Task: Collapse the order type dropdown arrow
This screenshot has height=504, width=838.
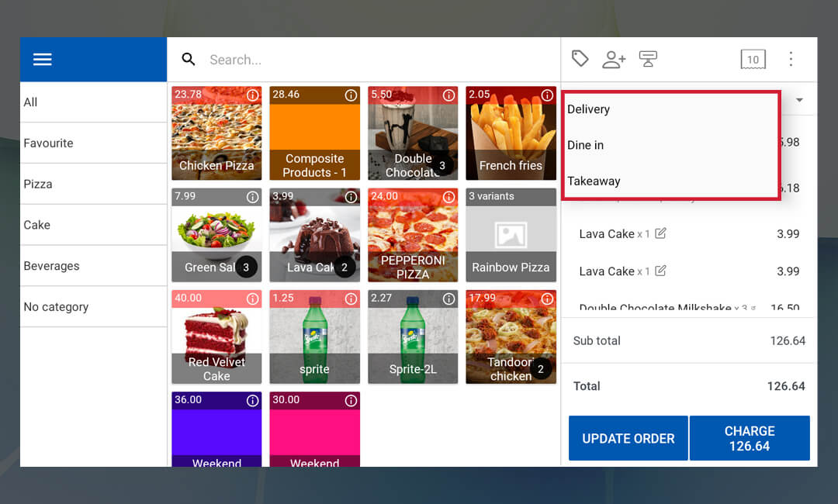Action: 798,100
